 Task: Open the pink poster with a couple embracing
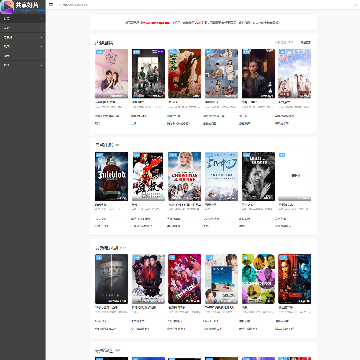tap(111, 74)
